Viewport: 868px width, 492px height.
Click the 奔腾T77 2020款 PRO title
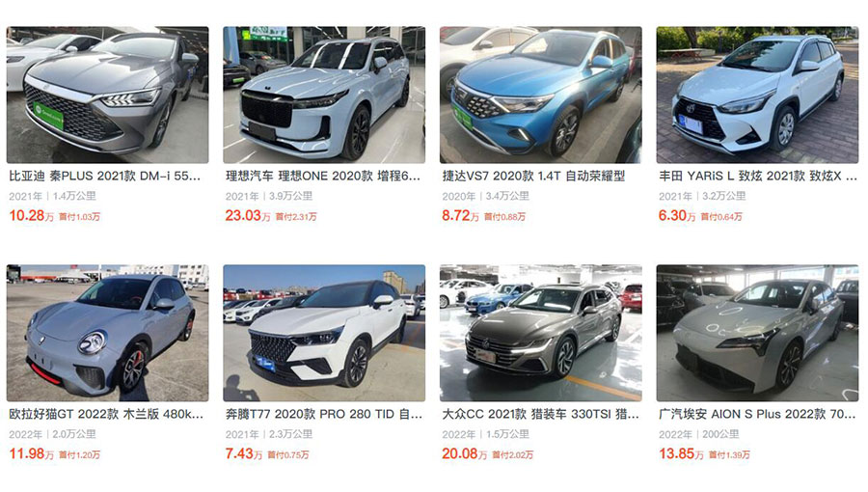pos(324,414)
